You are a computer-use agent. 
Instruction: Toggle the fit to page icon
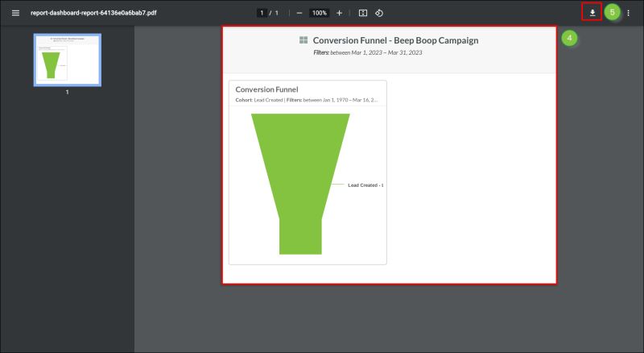point(363,13)
